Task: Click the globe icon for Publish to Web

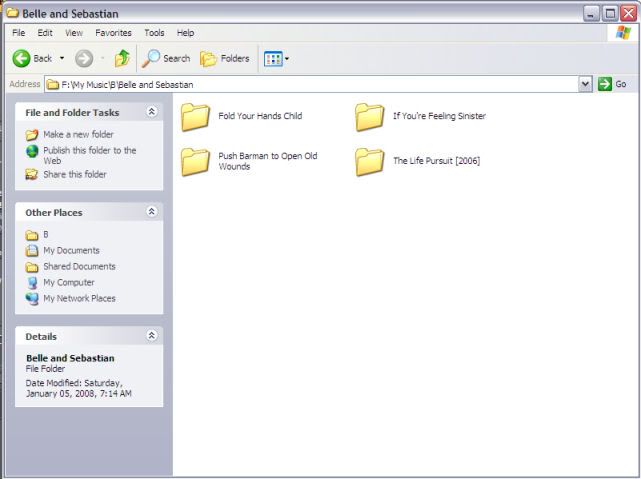Action: [32, 151]
